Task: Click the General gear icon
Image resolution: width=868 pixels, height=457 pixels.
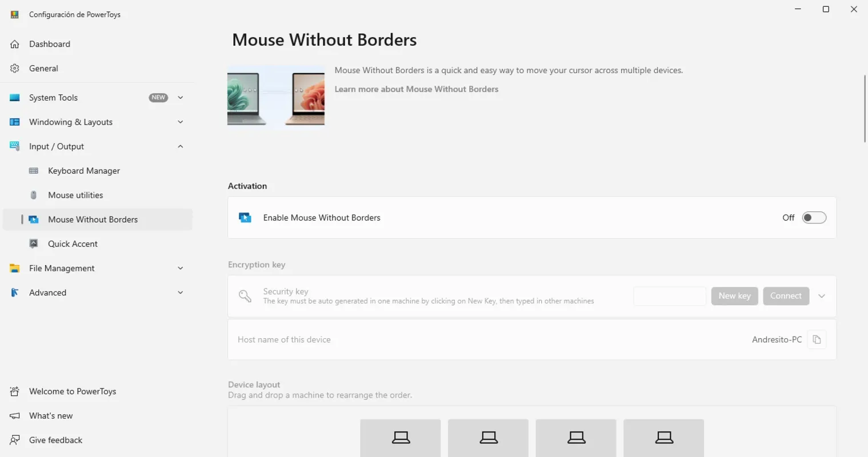Action: [15, 69]
